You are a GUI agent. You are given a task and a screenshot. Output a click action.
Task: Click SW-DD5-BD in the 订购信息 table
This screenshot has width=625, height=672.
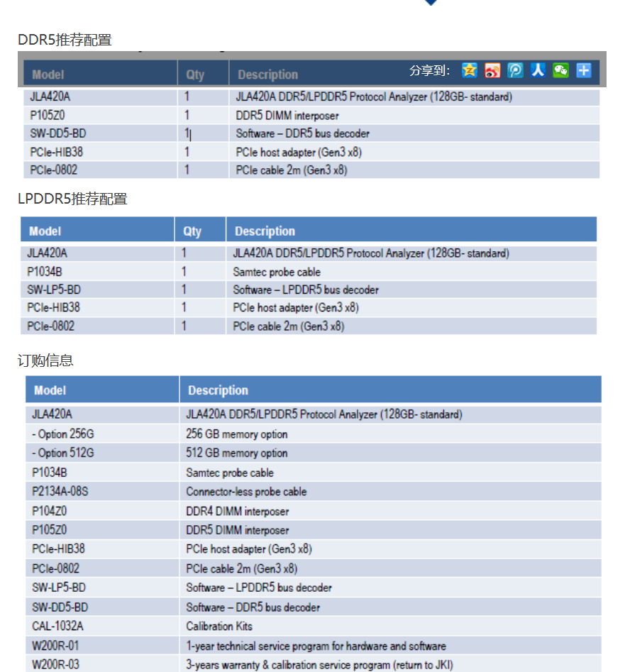click(60, 607)
